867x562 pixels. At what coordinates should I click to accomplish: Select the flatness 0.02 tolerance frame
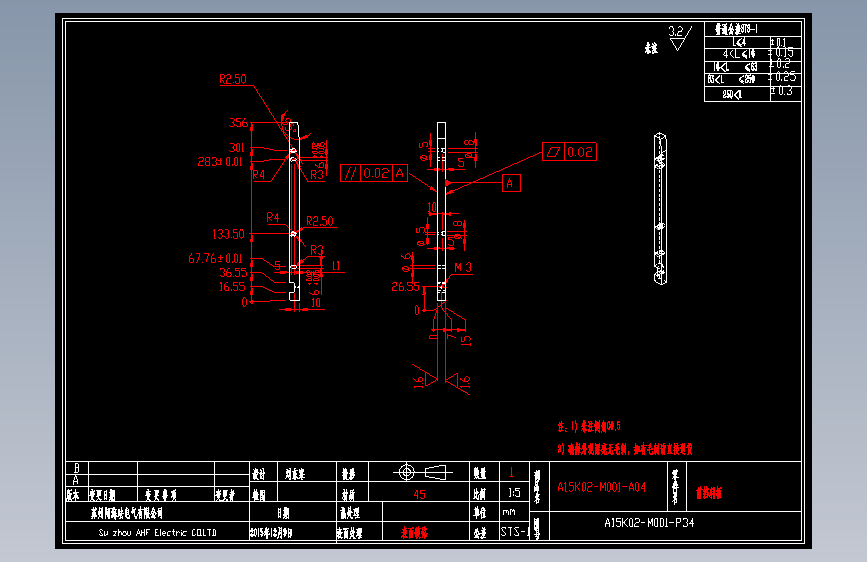[570, 152]
